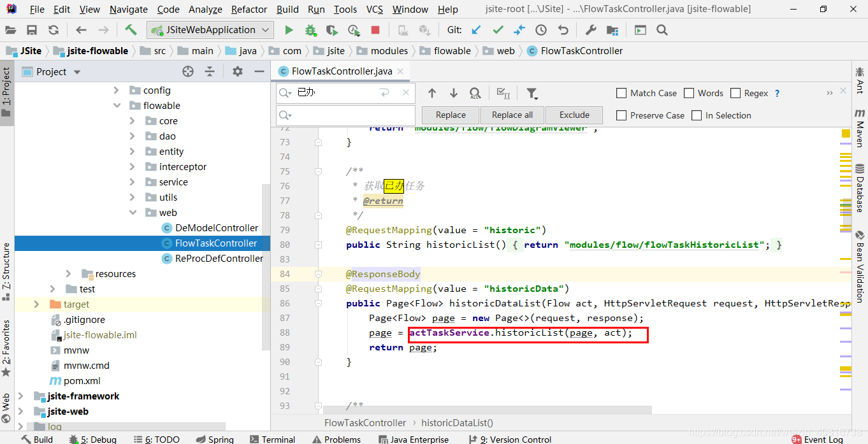868x444 pixels.
Task: Fold historicList method at line 80
Action: pos(318,245)
